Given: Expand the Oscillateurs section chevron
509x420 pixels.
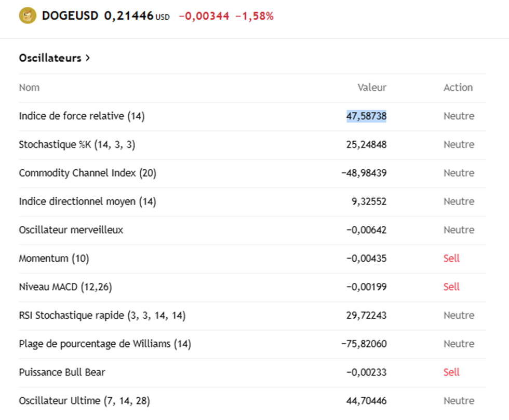Looking at the screenshot, I should pyautogui.click(x=88, y=58).
